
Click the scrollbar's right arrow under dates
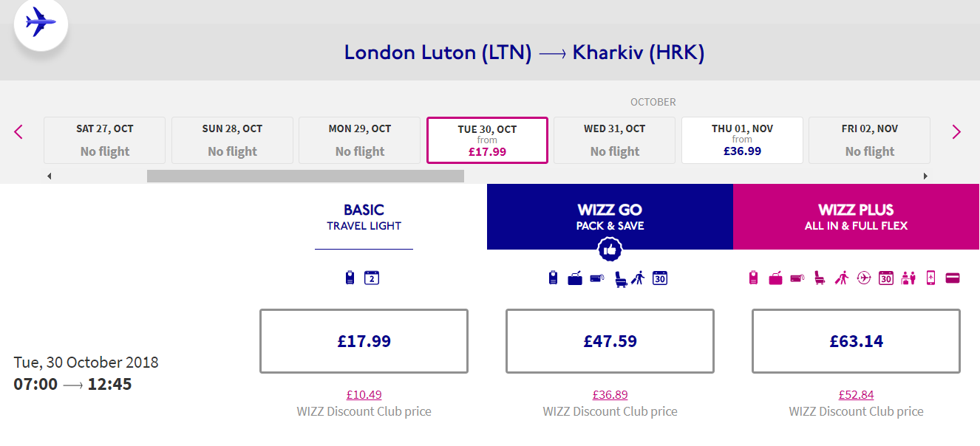coord(925,176)
